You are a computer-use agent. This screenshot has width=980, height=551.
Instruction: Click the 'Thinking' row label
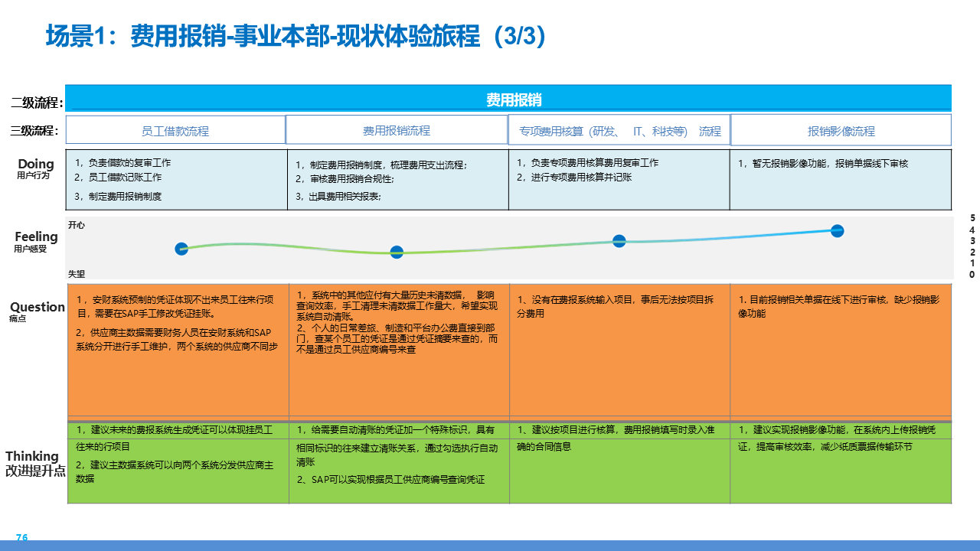(32, 456)
